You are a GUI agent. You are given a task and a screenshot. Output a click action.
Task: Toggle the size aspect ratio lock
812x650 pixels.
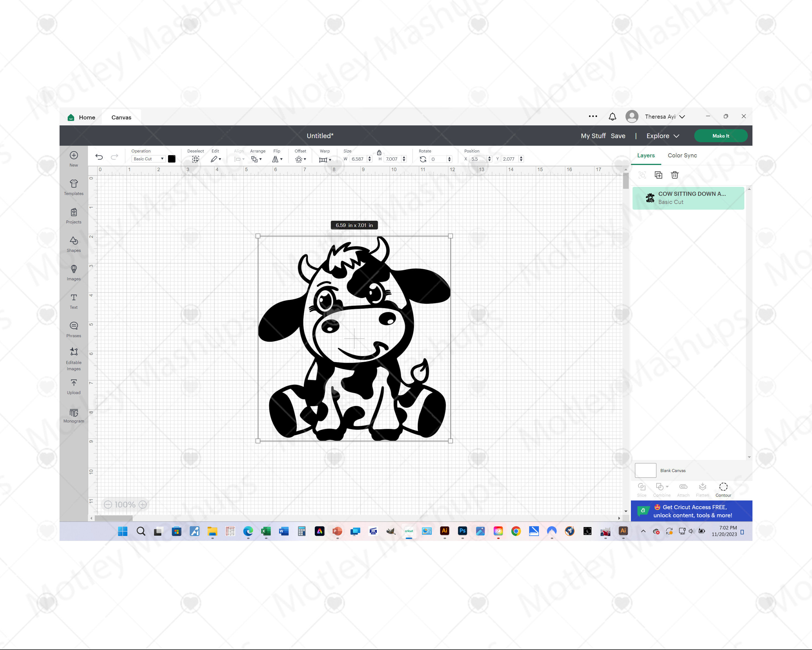[379, 152]
